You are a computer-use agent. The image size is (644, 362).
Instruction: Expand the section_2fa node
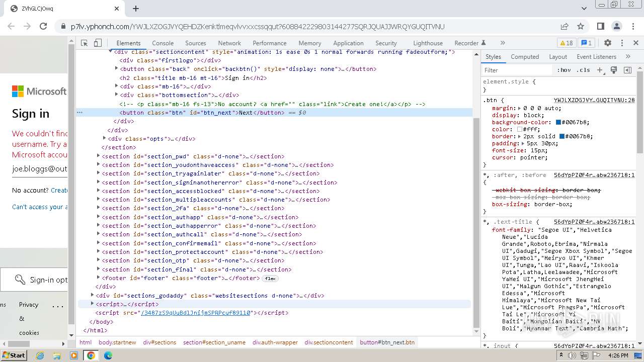click(x=99, y=208)
